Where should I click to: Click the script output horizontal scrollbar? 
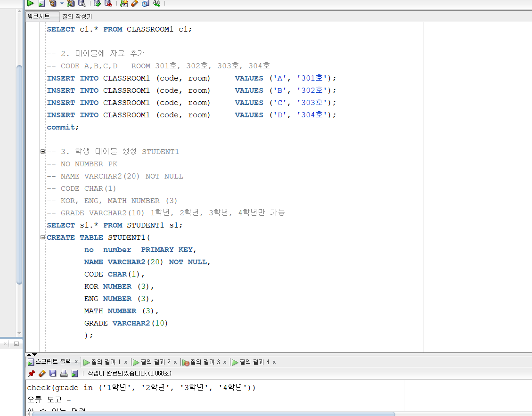[x=214, y=414]
